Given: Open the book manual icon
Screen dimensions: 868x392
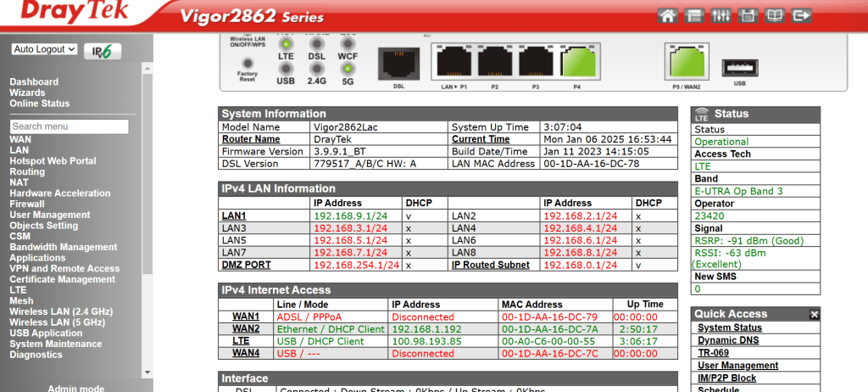Looking at the screenshot, I should (x=775, y=15).
